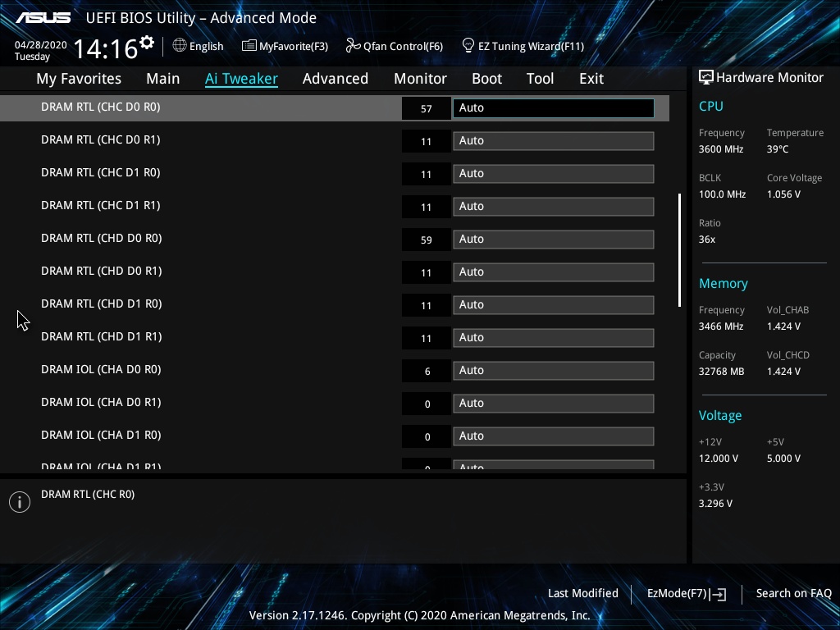The image size is (840, 630).
Task: Click Last Modified link
Action: [x=583, y=593]
